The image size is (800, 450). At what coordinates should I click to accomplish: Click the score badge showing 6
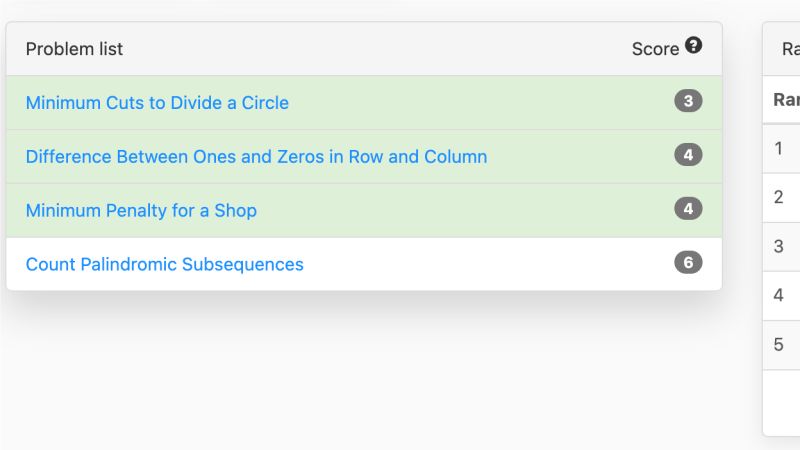(x=688, y=262)
